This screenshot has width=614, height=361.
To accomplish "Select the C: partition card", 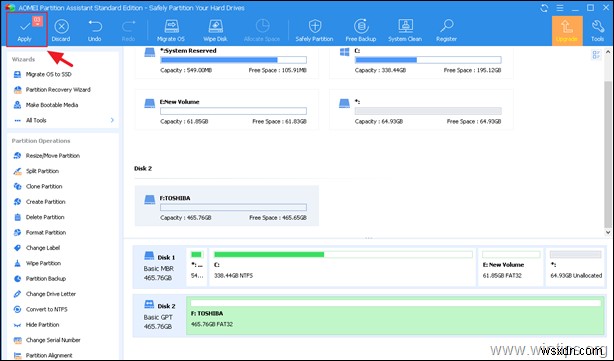I will point(421,62).
